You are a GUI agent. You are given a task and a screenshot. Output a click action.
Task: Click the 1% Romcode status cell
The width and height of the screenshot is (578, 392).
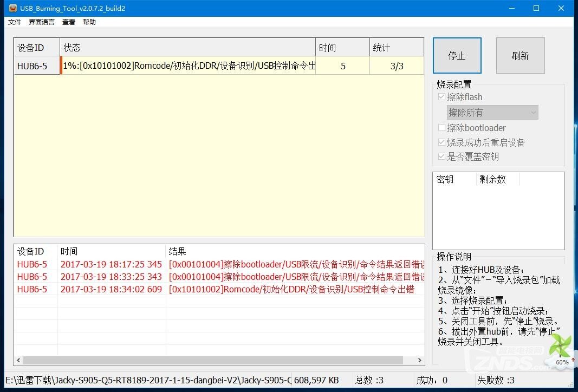[189, 66]
